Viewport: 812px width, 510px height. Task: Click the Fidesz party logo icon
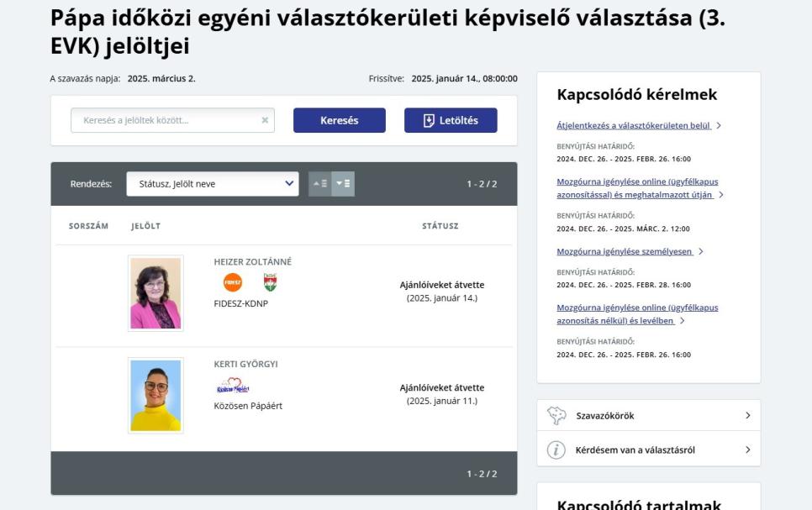click(x=232, y=282)
